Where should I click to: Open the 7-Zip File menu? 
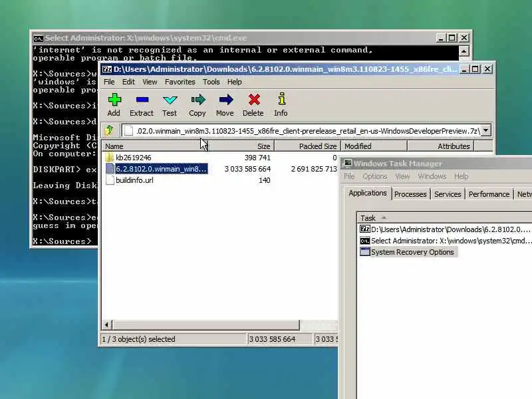pos(109,82)
